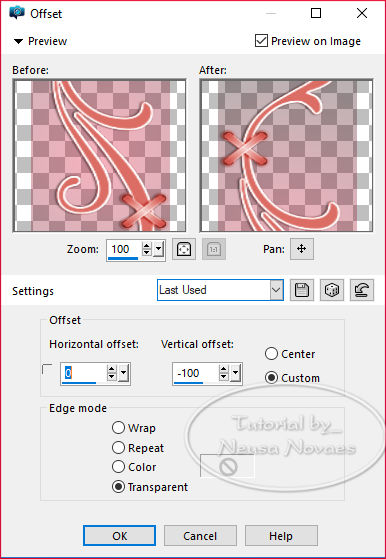Image resolution: width=386 pixels, height=559 pixels.
Task: Decrease Horizontal offset with down arrow
Action: point(112,377)
